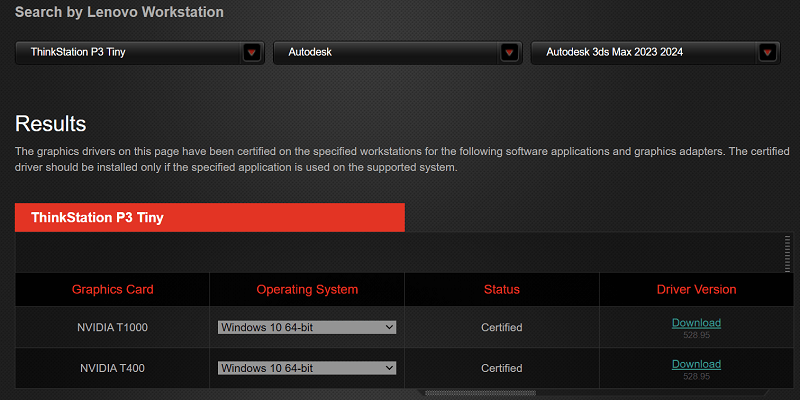Click the horizontal scrollbar below the table

pos(480,393)
